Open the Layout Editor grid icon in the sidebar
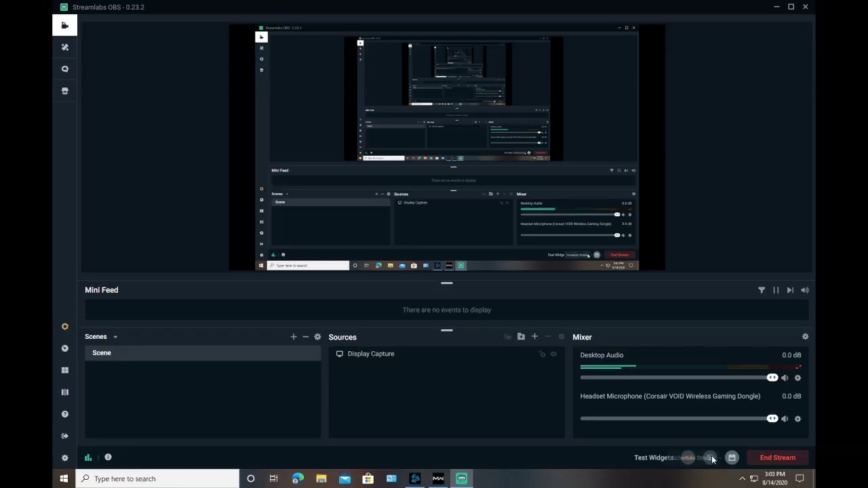 [x=65, y=370]
